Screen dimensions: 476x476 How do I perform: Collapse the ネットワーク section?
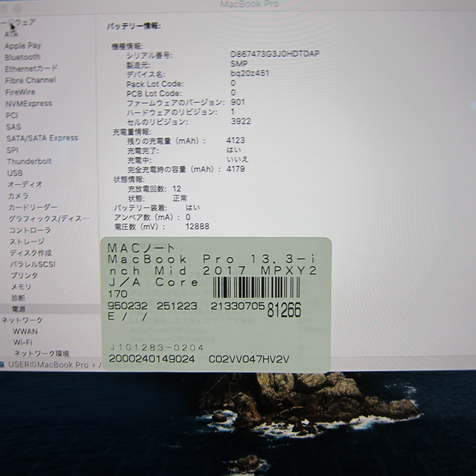[x=22, y=320]
